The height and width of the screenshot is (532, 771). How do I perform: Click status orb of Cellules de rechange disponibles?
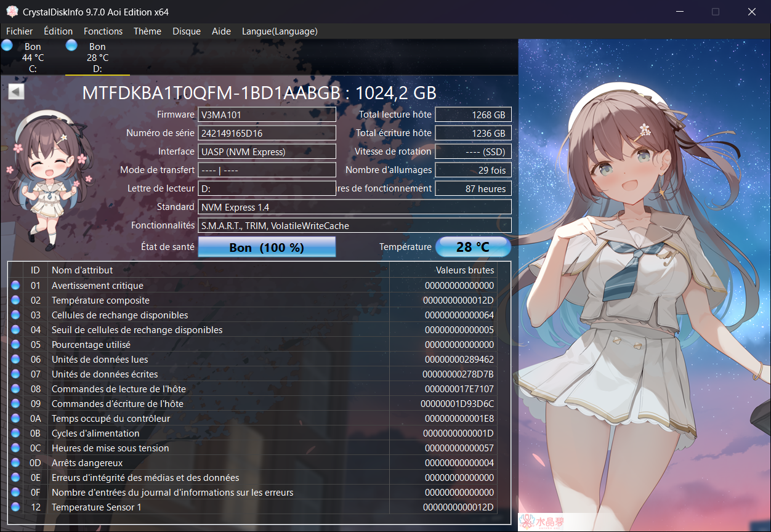coord(15,315)
